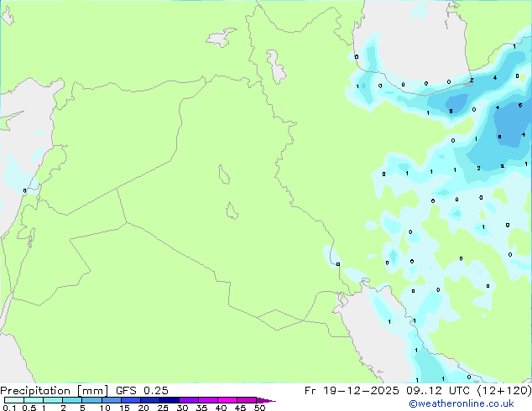
Task: Click the "40" legend scale label
Action: [221, 408]
